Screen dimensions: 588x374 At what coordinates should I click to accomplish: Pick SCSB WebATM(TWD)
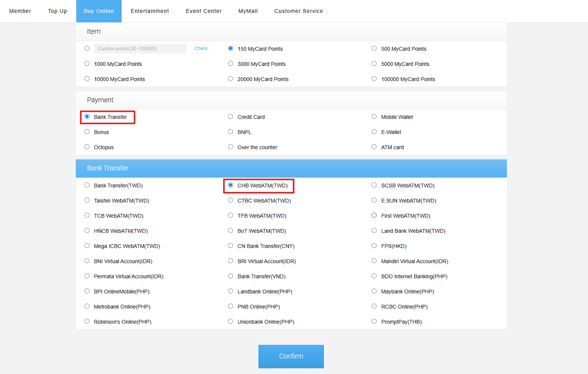coord(374,185)
